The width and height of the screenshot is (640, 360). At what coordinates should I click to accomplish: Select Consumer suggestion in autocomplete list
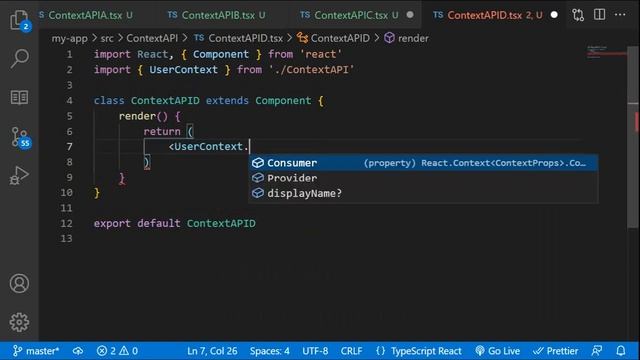(423, 163)
